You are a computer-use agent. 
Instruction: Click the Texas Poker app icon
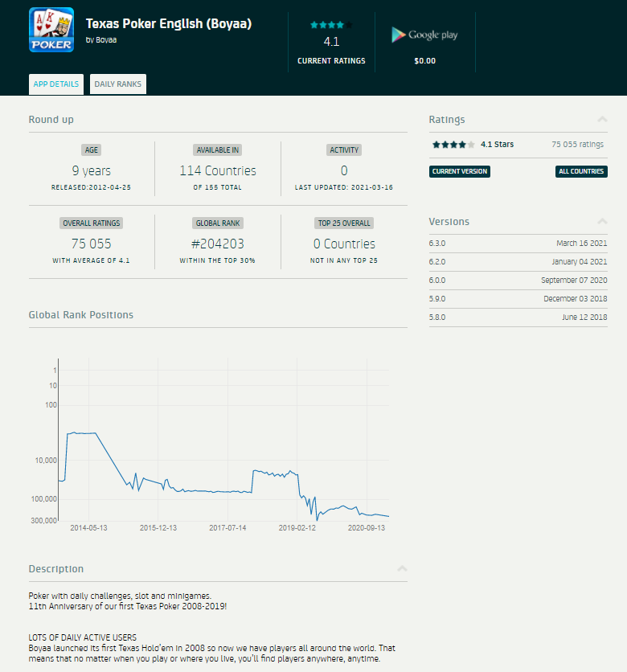[51, 30]
